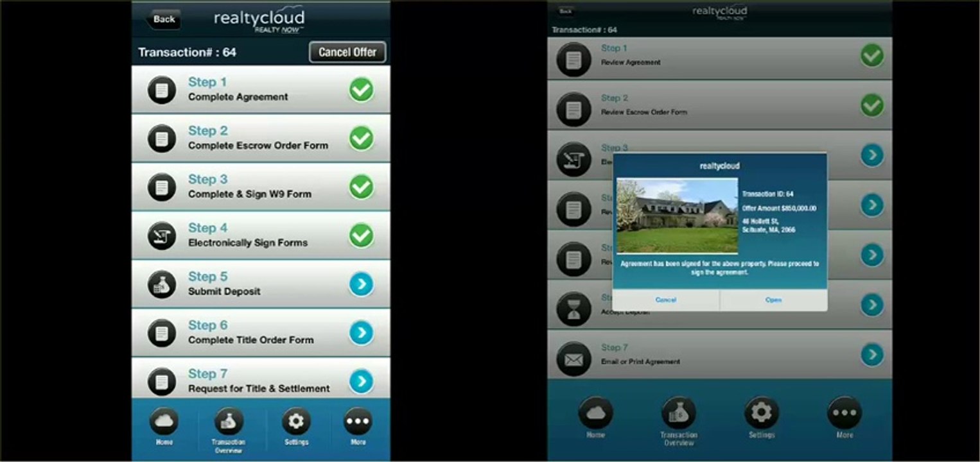
Task: Open Complete Title Order Form via blue arrow
Action: click(x=362, y=333)
